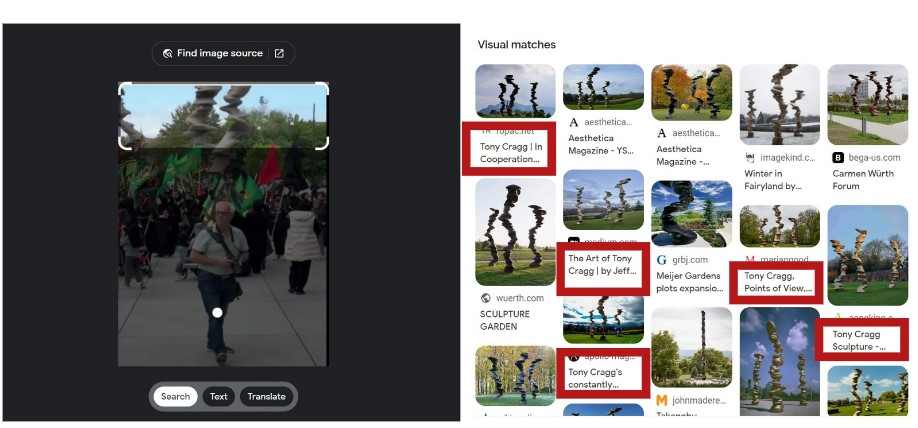Click the imagekind favicon icon
Viewport: 918px width, 428px height.
[x=750, y=157]
